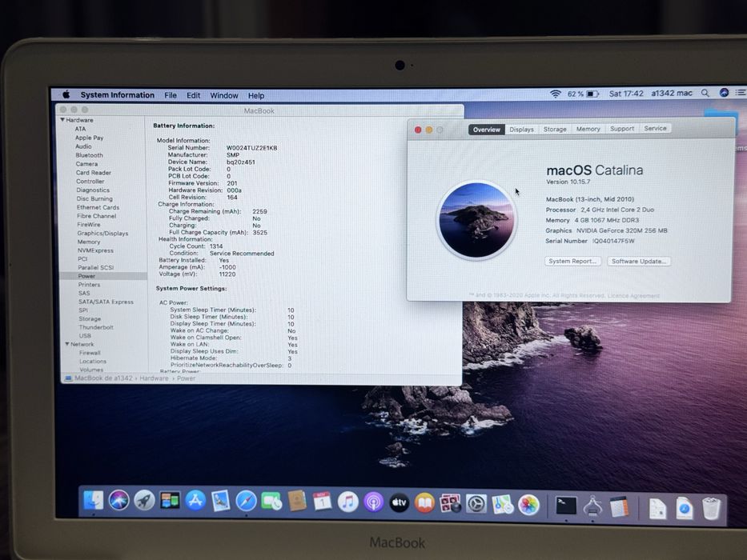747x560 pixels.
Task: Open the Trash in the Dock
Action: coord(711,509)
